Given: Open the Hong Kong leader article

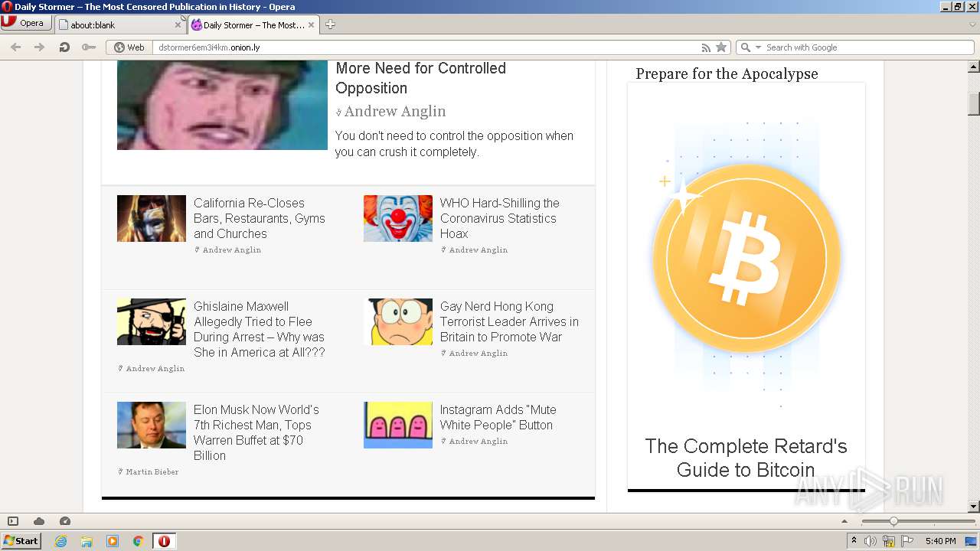Looking at the screenshot, I should coord(509,321).
